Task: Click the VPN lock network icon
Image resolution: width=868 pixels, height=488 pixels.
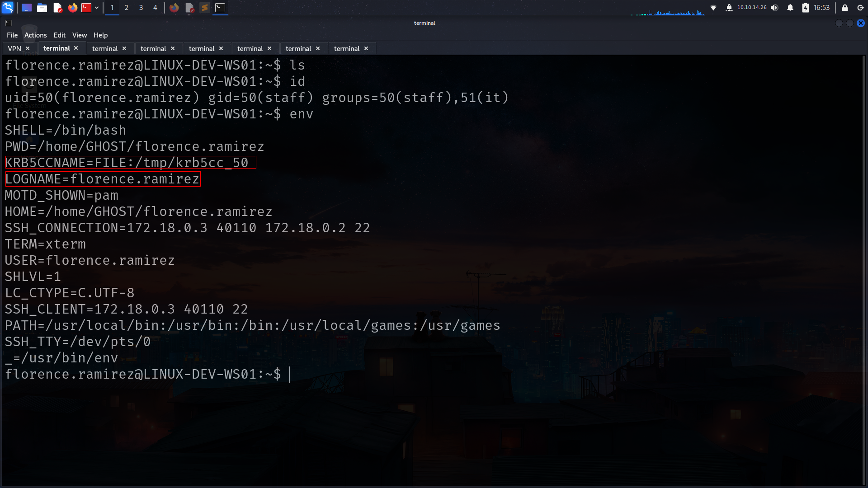Action: (x=729, y=8)
